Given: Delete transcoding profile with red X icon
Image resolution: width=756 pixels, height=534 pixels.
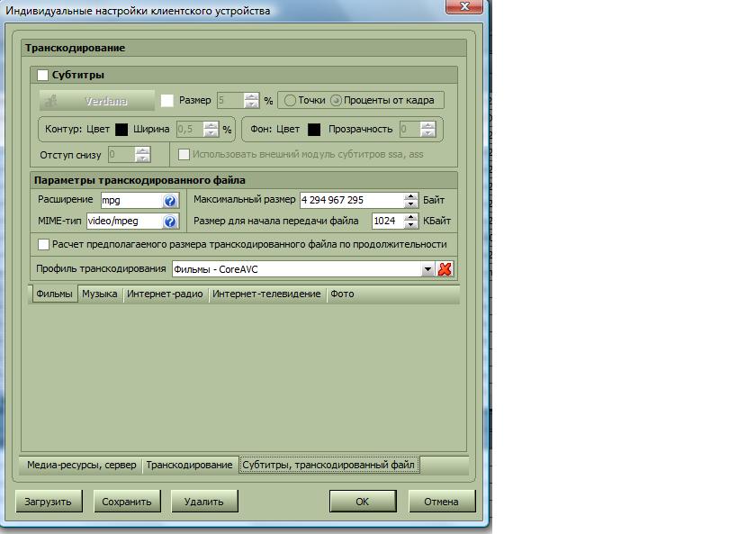Looking at the screenshot, I should (x=445, y=269).
